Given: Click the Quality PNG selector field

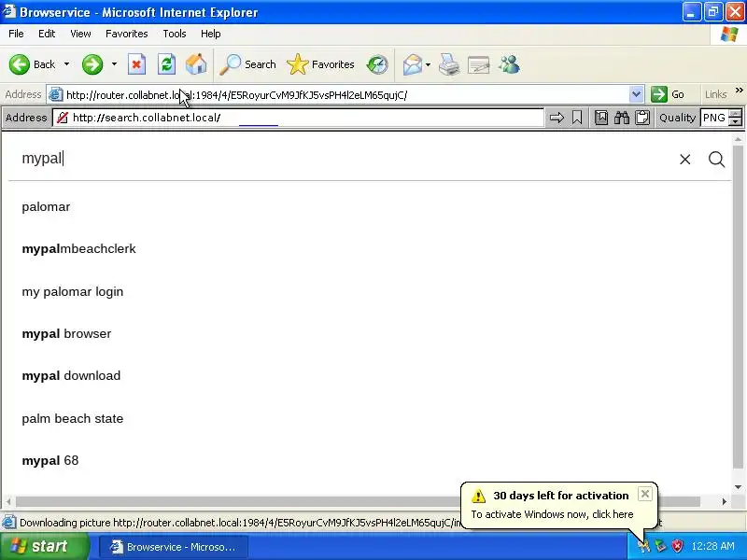Looking at the screenshot, I should 714,118.
